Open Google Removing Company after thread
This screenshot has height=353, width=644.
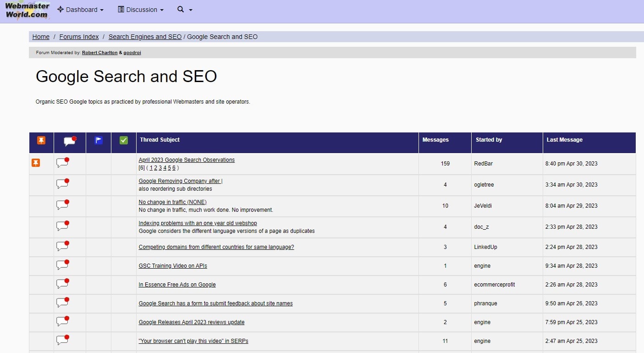180,181
